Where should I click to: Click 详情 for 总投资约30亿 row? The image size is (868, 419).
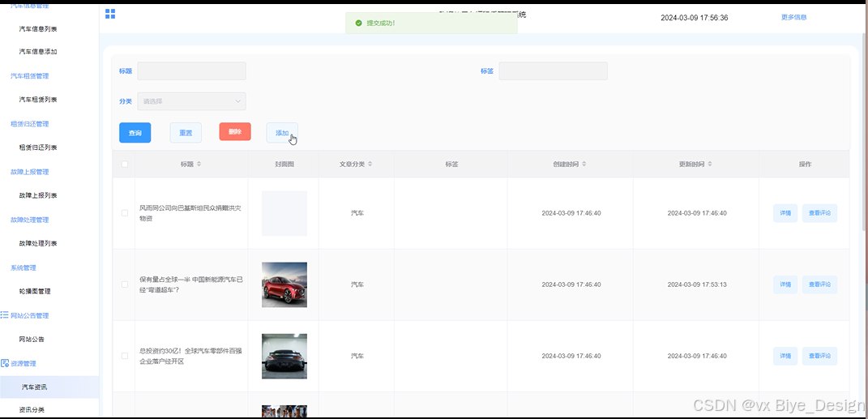tap(785, 356)
